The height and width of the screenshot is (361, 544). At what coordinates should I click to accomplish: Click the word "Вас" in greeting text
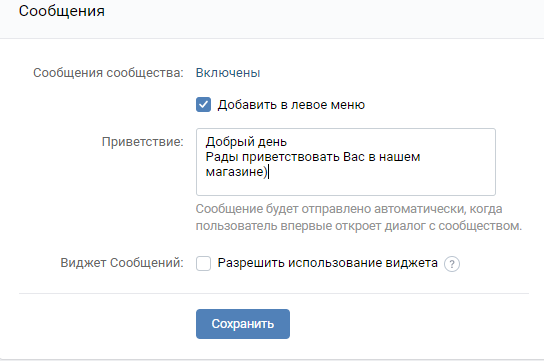pos(354,157)
